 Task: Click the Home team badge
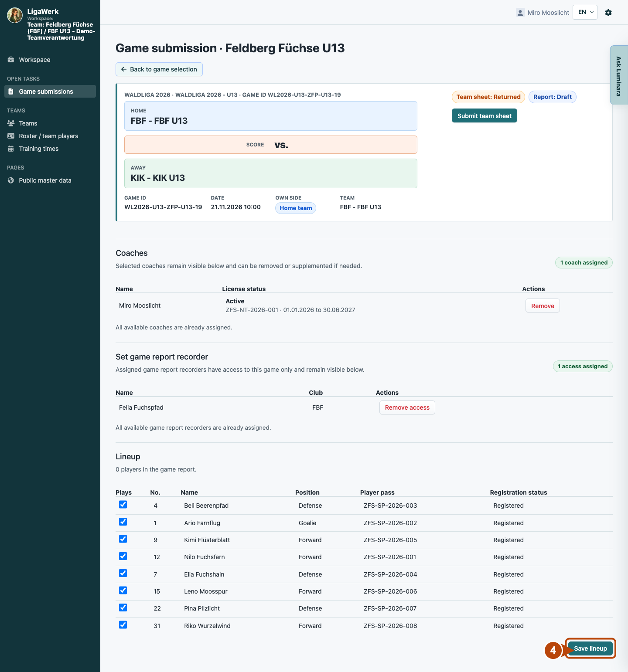pyautogui.click(x=296, y=208)
